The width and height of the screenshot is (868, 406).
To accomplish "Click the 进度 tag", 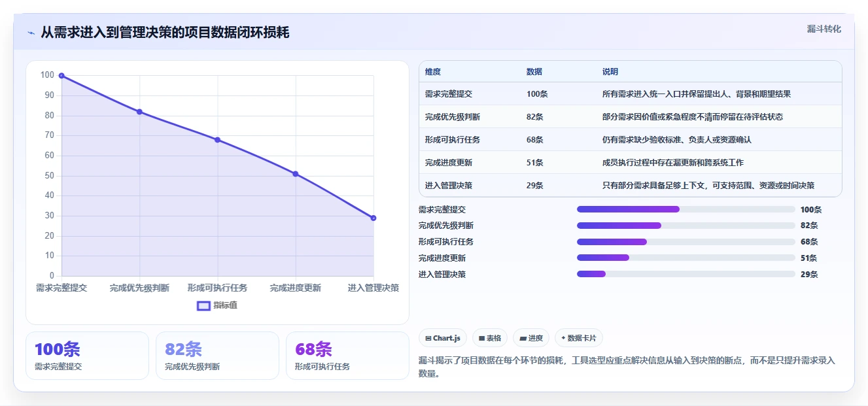I will pos(531,338).
